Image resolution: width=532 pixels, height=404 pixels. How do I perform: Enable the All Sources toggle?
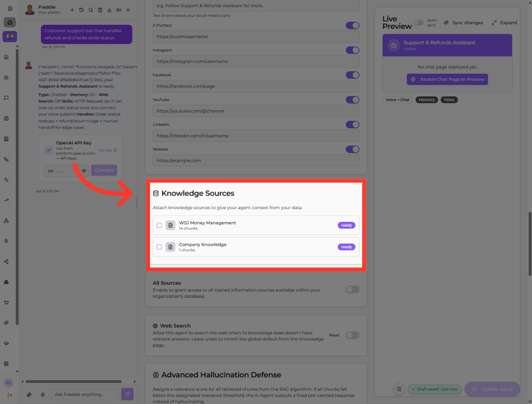tap(352, 290)
